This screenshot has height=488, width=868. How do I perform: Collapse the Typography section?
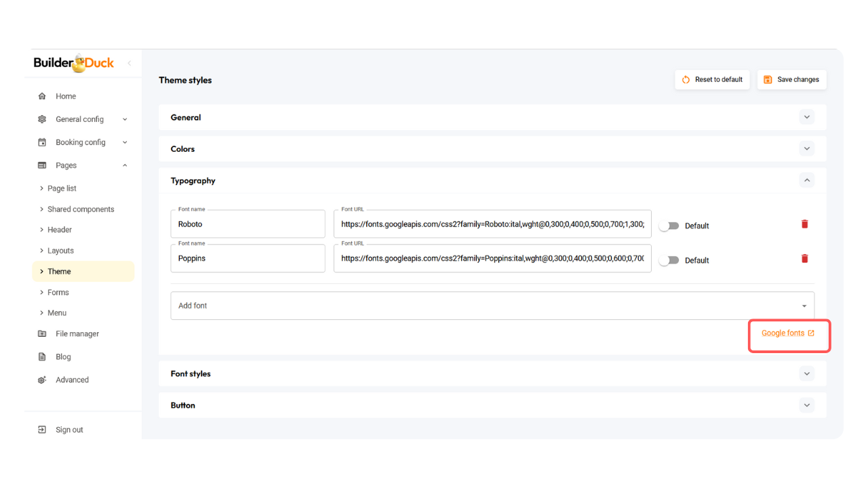(x=806, y=180)
